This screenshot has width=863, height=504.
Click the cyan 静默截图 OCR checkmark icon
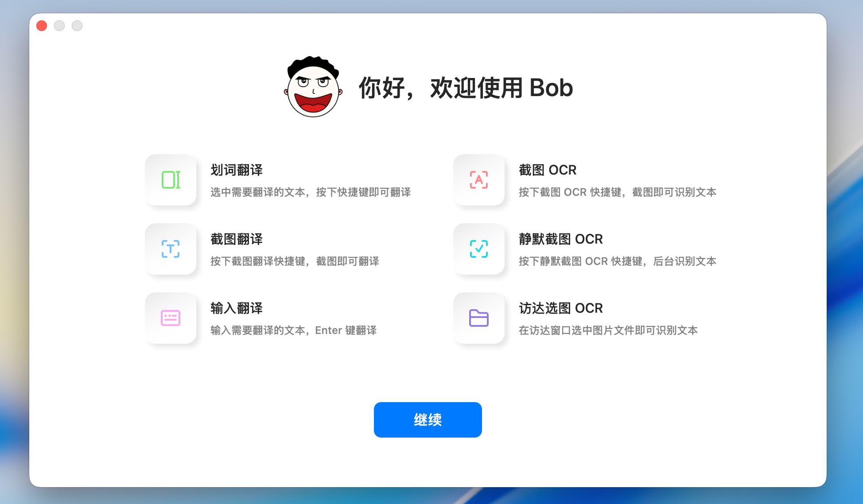479,249
